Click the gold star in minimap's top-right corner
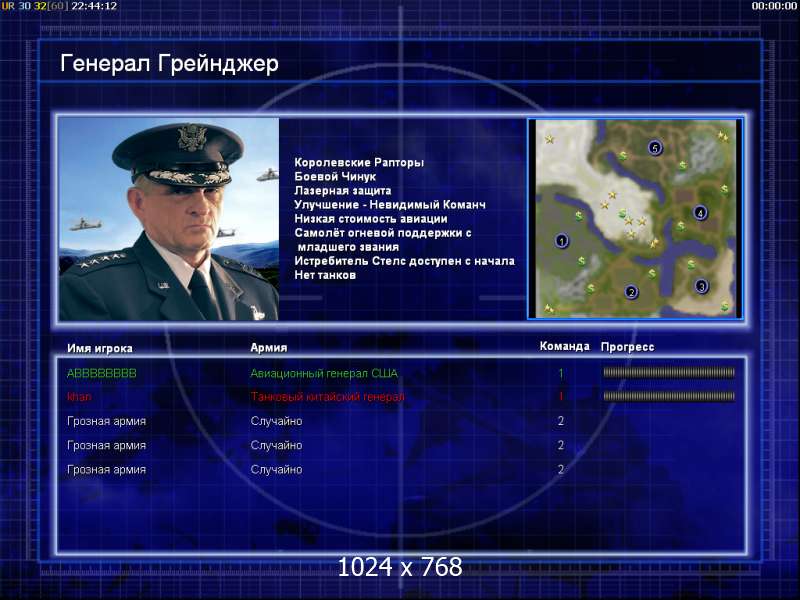 pyautogui.click(x=722, y=136)
